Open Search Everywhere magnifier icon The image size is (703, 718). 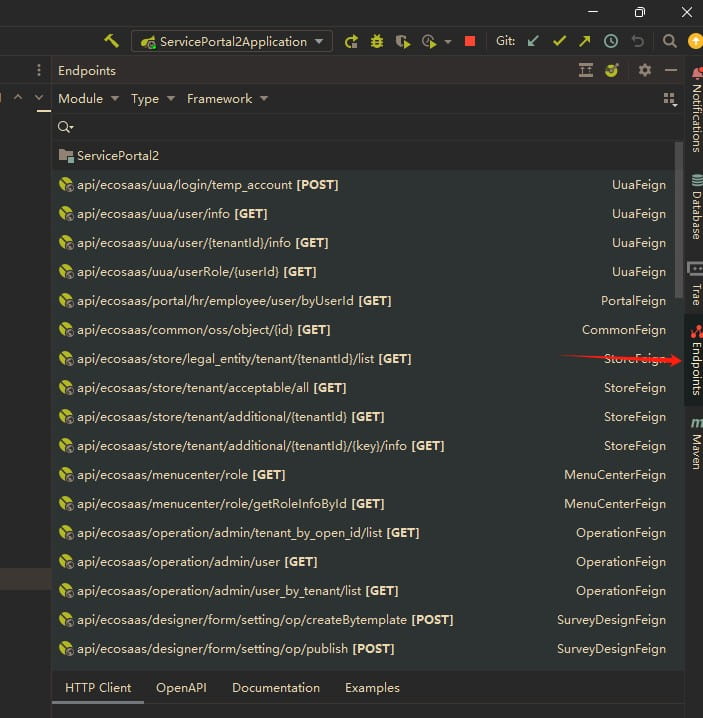click(670, 41)
